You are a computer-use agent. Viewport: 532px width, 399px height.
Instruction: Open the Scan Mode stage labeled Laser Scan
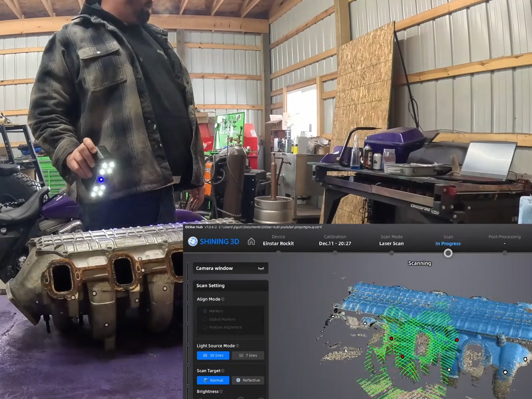[x=391, y=243]
